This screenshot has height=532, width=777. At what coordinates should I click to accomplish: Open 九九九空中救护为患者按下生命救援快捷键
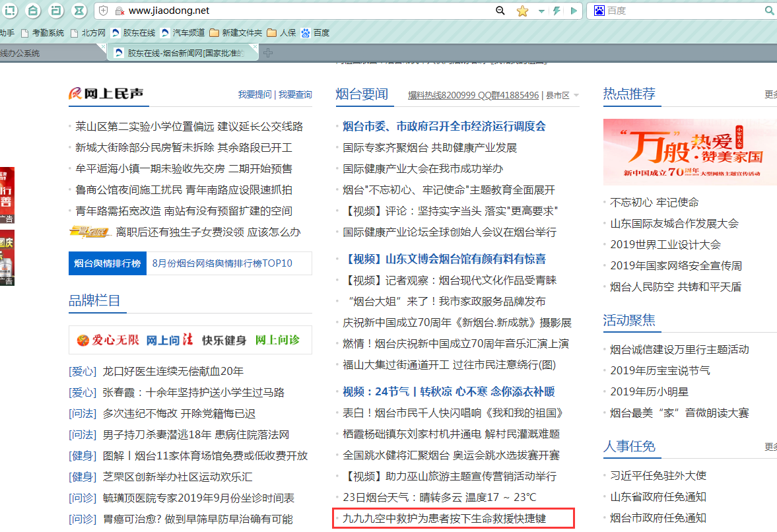pos(444,518)
